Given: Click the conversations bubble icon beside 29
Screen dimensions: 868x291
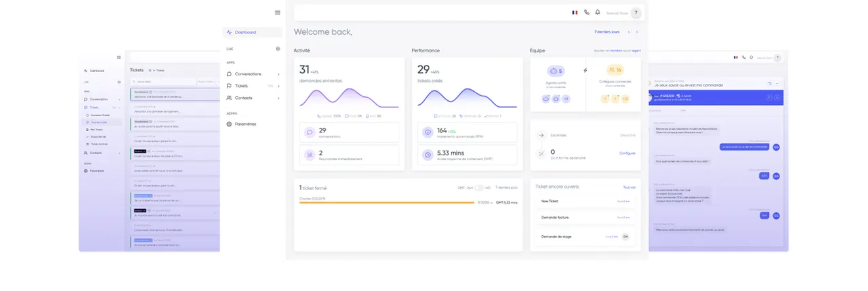Looking at the screenshot, I should pyautogui.click(x=309, y=132).
